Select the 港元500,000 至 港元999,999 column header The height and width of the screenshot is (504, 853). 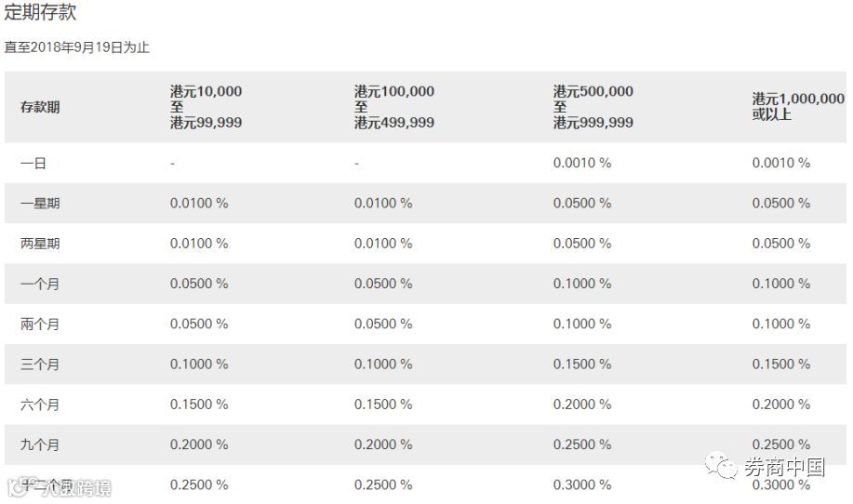coord(593,107)
